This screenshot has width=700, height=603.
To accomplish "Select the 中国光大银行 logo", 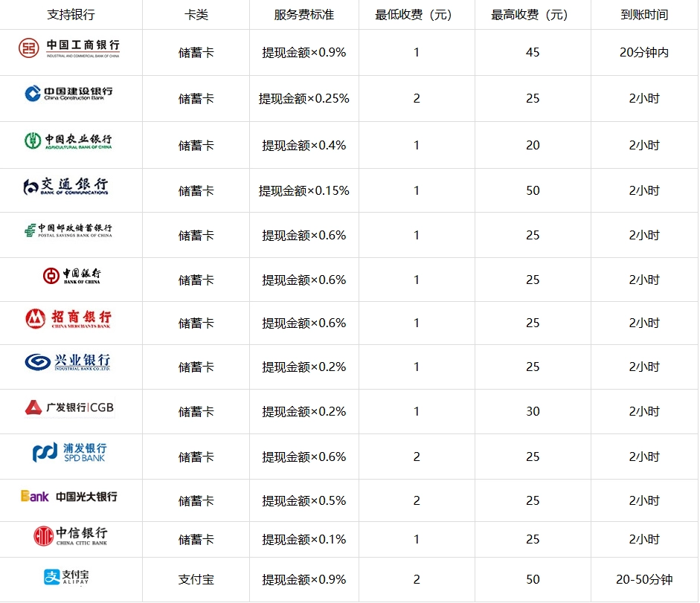I will pos(68,497).
